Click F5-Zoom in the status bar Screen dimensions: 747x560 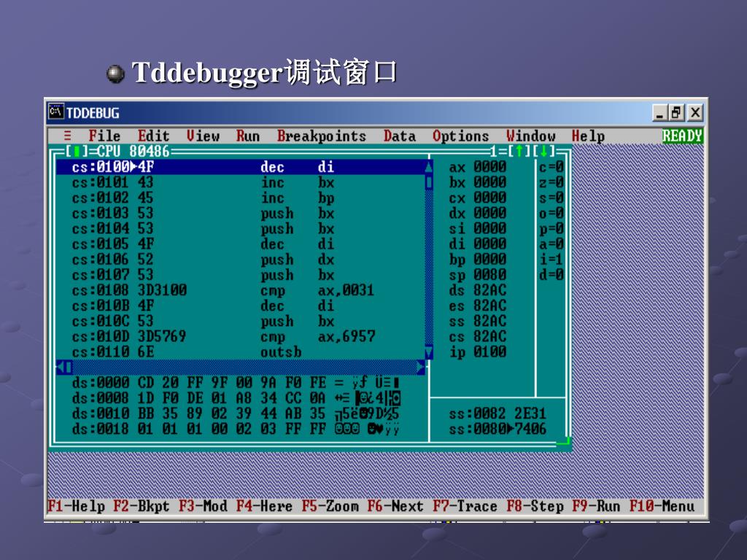click(x=330, y=506)
